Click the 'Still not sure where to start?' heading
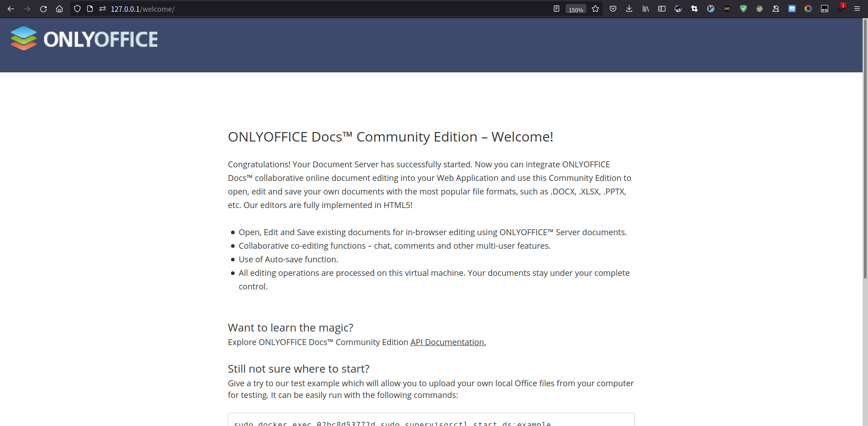The height and width of the screenshot is (426, 868). pos(298,369)
